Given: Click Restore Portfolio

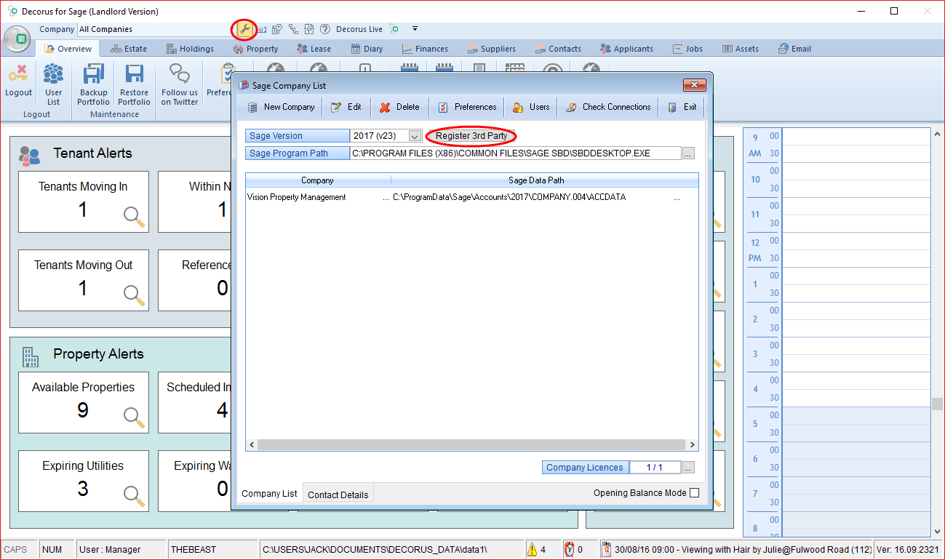Looking at the screenshot, I should coord(134,84).
